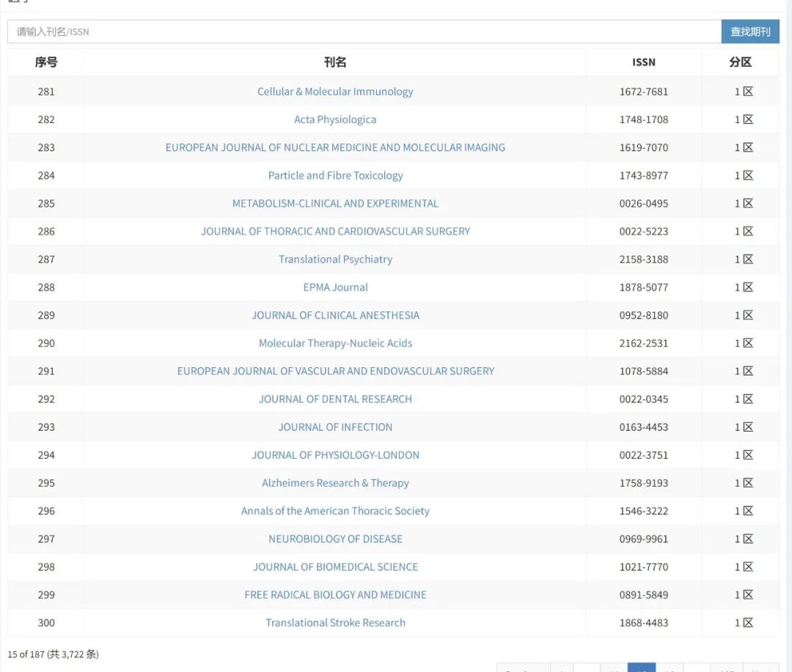Focus the journal name/ISSN search field
792x672 pixels.
point(364,32)
